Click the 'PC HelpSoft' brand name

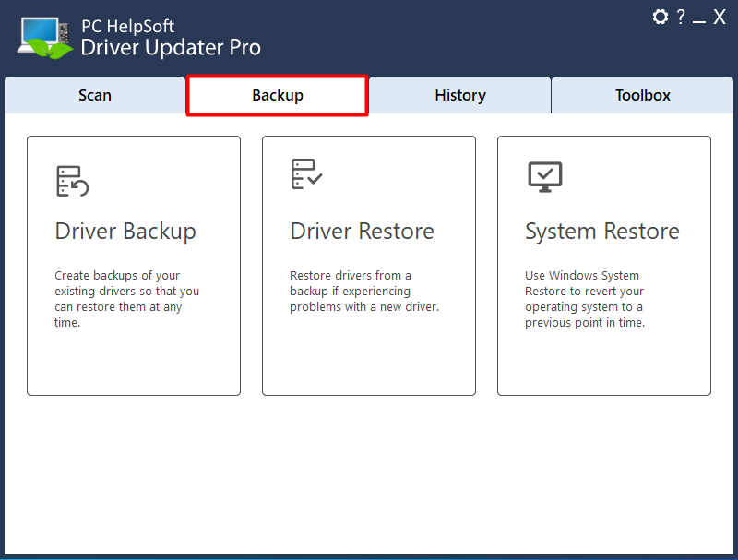point(127,27)
